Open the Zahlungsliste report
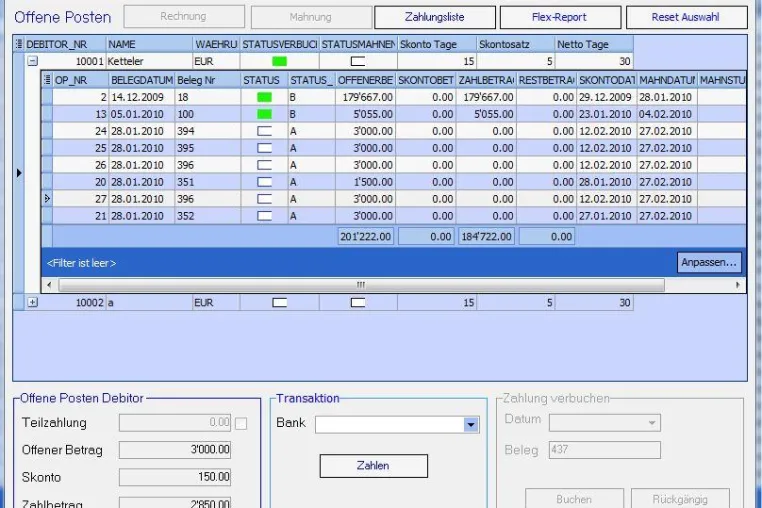The height and width of the screenshot is (508, 762). (x=434, y=17)
